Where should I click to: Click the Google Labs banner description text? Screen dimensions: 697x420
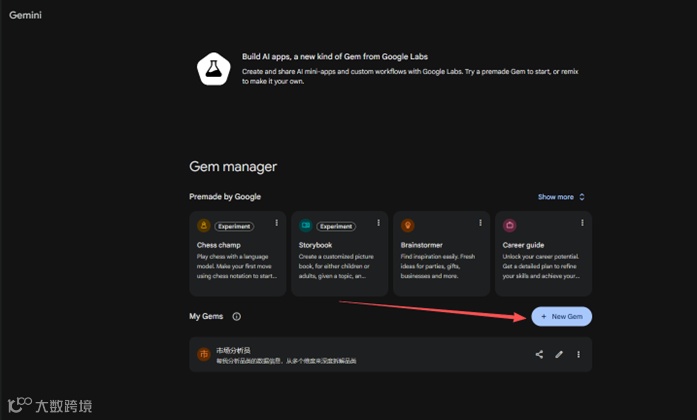click(x=410, y=76)
